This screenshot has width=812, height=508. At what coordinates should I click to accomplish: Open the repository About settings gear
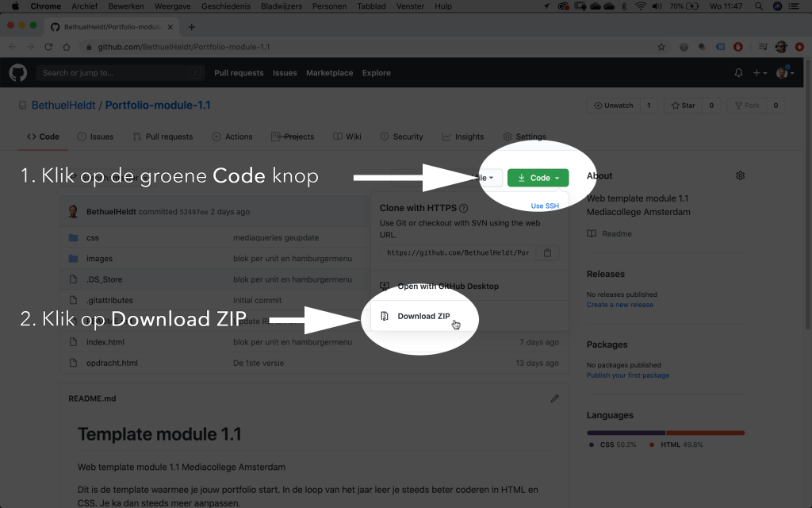pos(740,175)
